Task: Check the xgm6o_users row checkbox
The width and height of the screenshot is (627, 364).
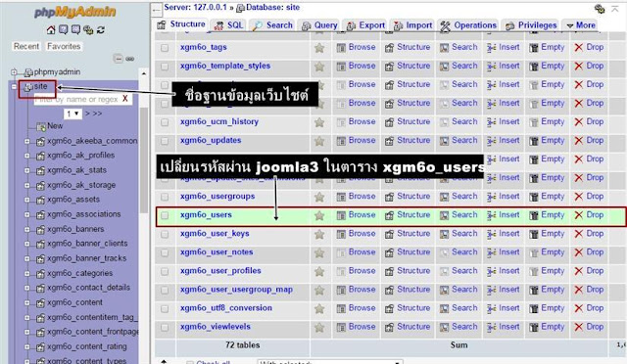Action: tap(165, 215)
